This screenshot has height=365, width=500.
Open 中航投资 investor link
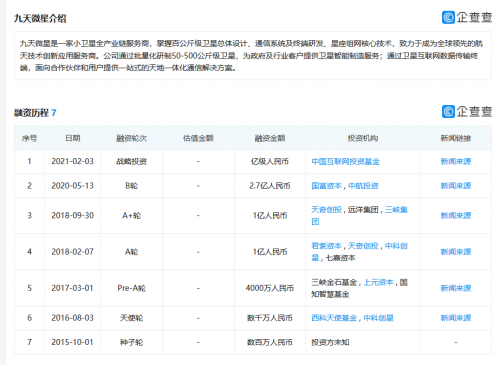363,186
